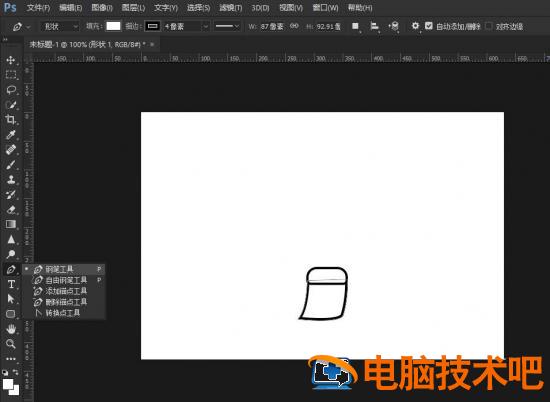Click the stroke width 4 像素 field
This screenshot has width=550, height=402.
(182, 26)
